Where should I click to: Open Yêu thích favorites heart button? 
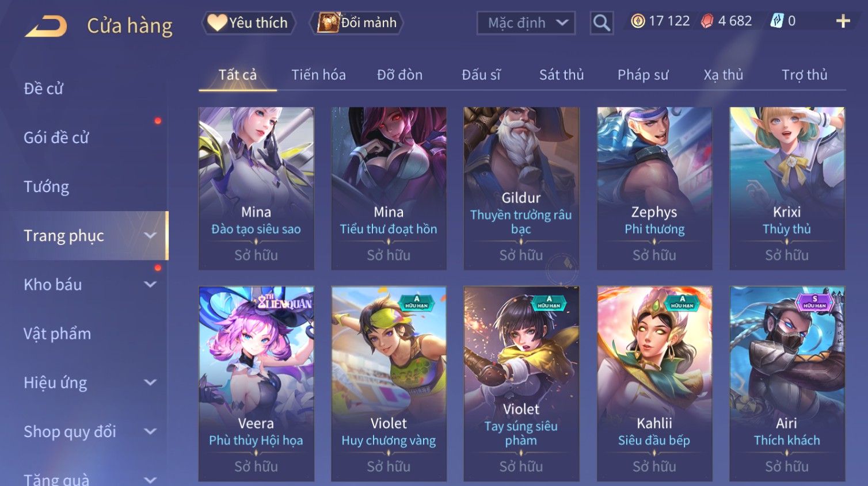click(249, 23)
